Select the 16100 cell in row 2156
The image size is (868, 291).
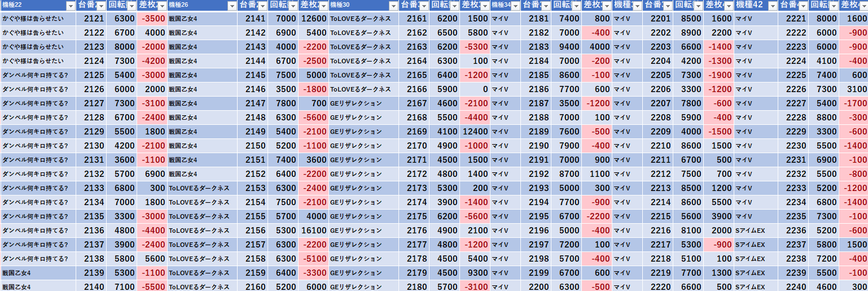coord(313,231)
